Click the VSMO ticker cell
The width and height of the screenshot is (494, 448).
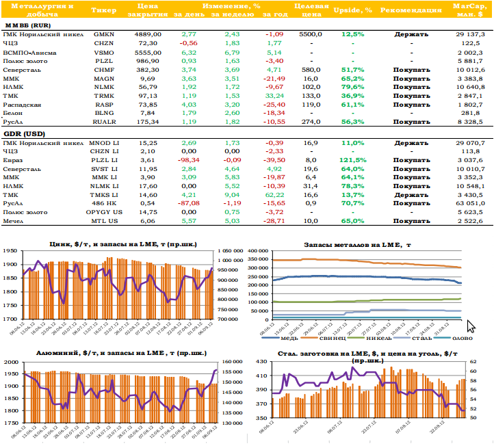click(x=104, y=53)
